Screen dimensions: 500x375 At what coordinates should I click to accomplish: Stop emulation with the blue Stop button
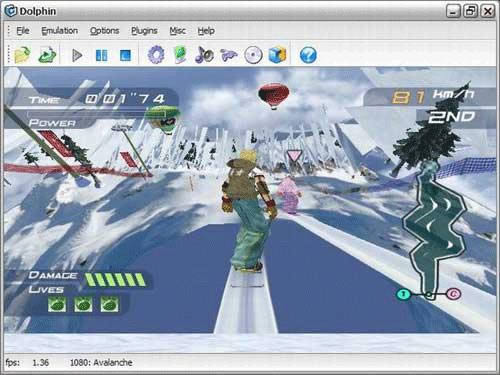125,55
